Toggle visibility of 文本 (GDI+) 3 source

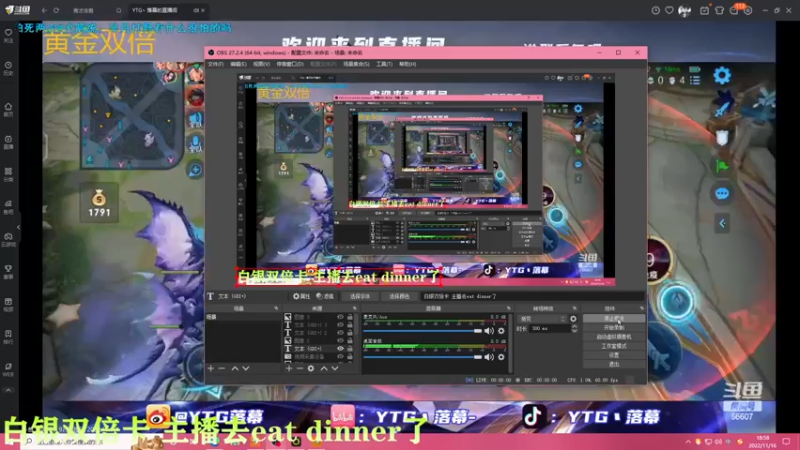click(x=340, y=325)
